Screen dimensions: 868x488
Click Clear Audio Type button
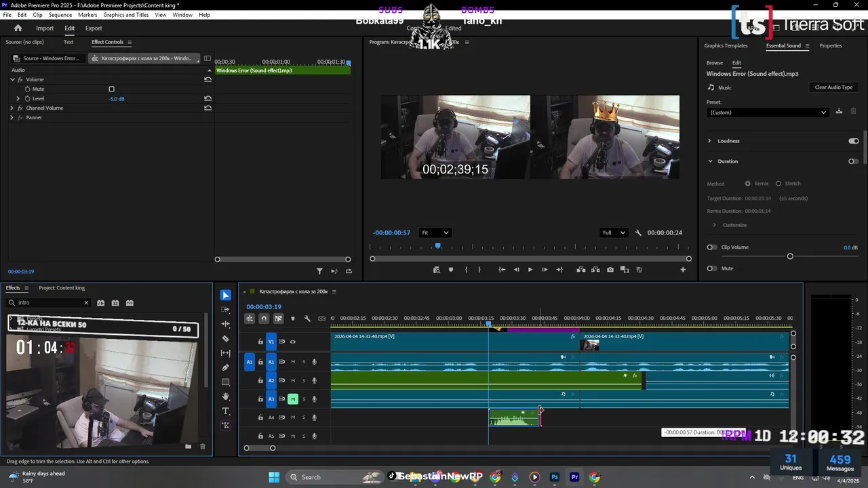[833, 87]
